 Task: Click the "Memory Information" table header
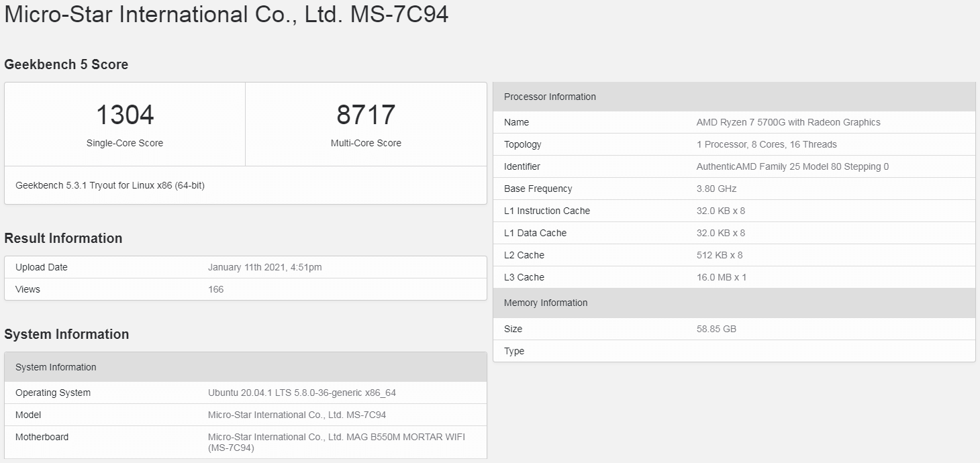(734, 303)
